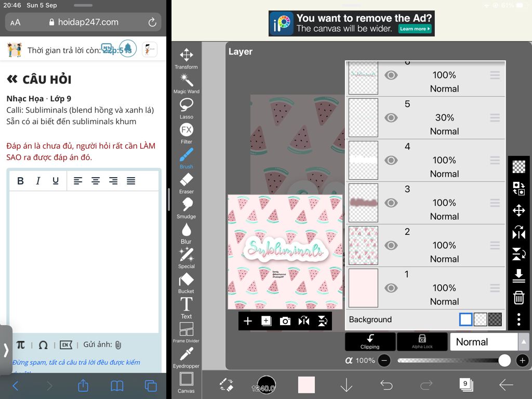Click the checkerboard selection layer icon

tap(519, 167)
